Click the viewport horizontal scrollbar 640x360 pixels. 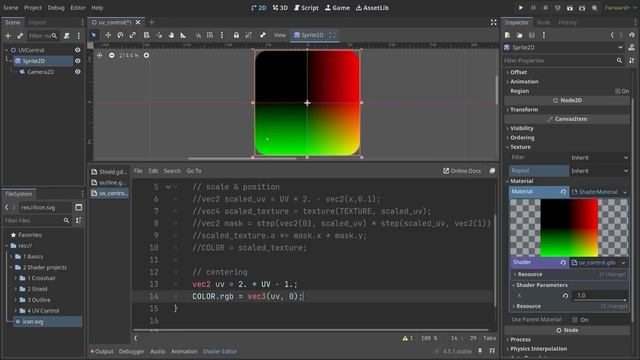[x=242, y=158]
